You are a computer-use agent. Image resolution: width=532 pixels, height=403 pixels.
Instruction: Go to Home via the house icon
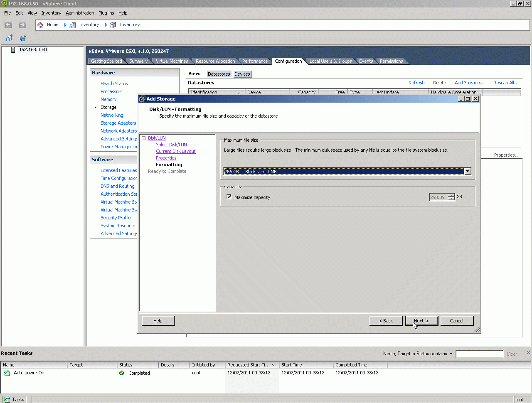click(40, 25)
